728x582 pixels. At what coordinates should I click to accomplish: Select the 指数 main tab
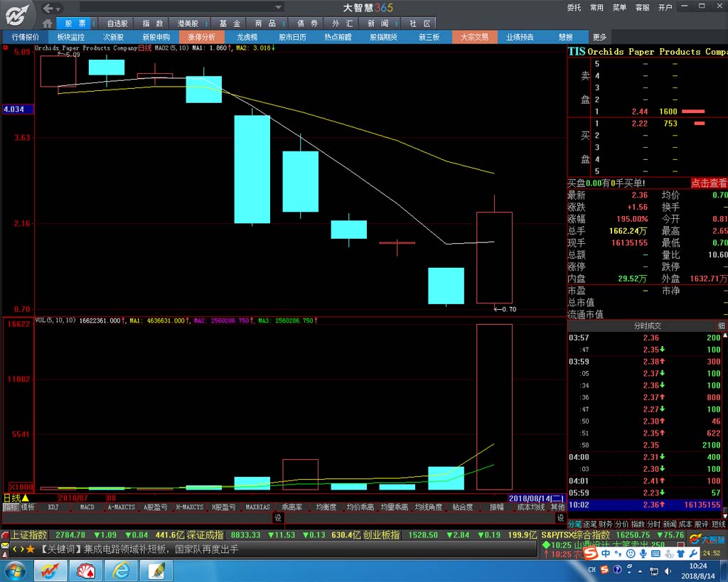[x=152, y=23]
